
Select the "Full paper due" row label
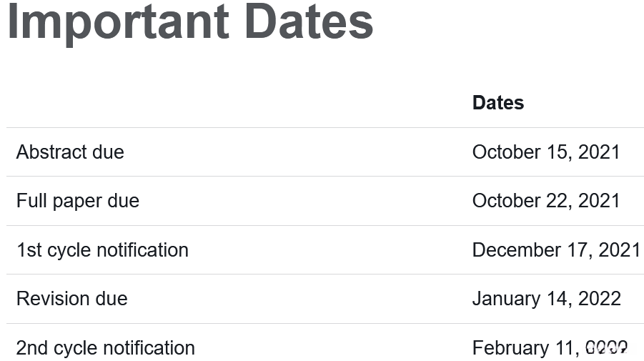78,201
